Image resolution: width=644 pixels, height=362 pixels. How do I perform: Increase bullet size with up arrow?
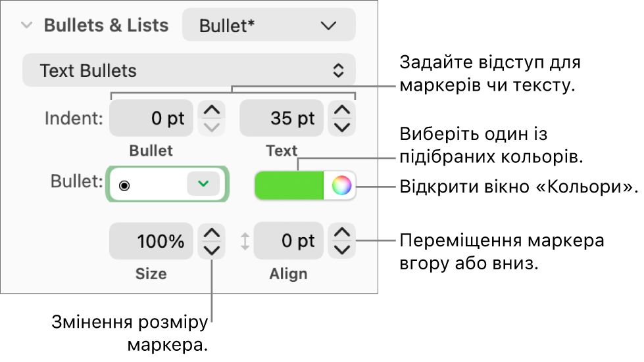(212, 233)
